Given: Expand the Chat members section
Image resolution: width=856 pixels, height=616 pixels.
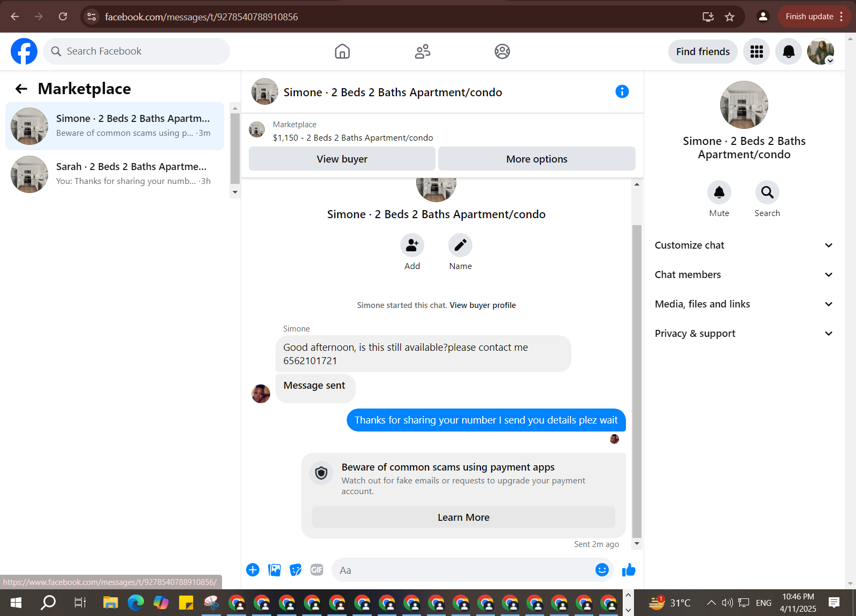Looking at the screenshot, I should 744,275.
